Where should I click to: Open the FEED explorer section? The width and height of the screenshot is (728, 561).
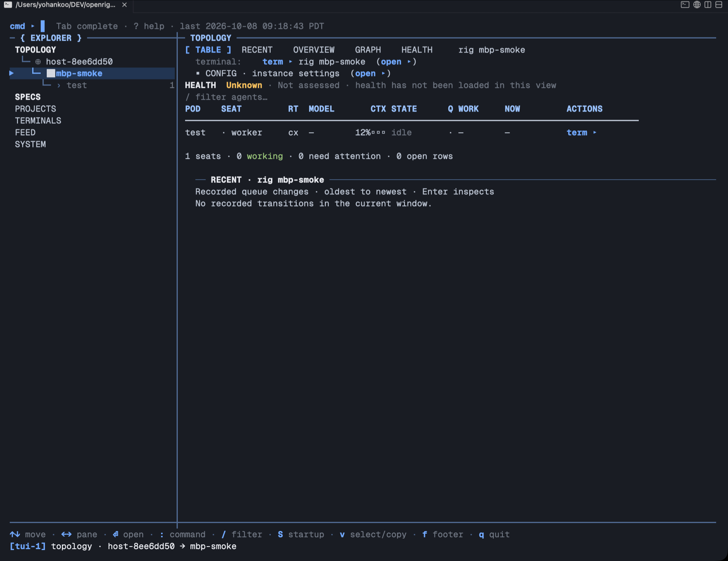pyautogui.click(x=25, y=133)
